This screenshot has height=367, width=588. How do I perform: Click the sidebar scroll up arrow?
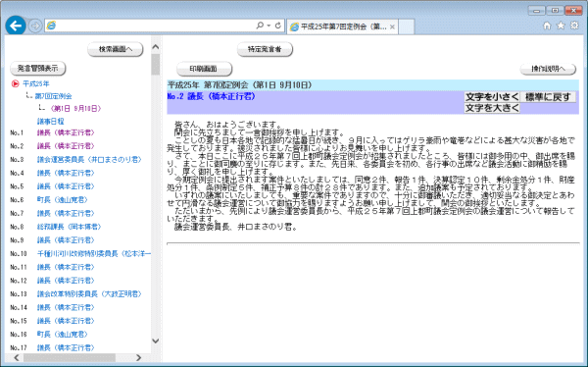pos(156,47)
